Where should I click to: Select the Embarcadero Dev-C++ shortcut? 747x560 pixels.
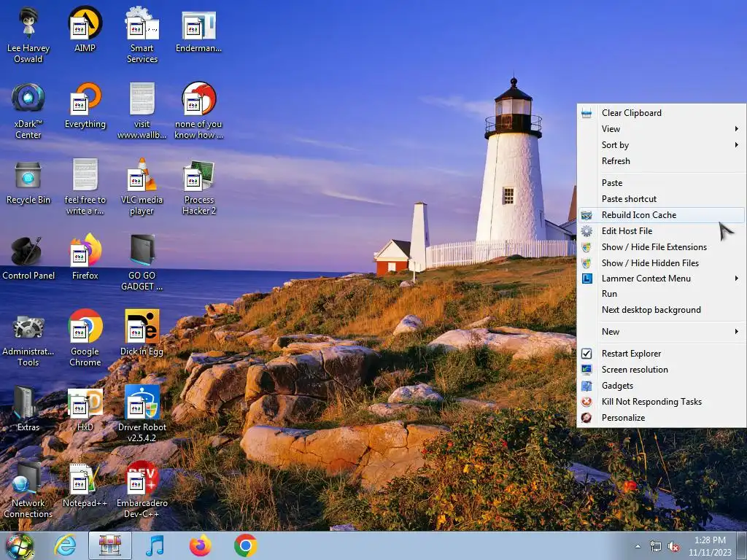tap(142, 490)
